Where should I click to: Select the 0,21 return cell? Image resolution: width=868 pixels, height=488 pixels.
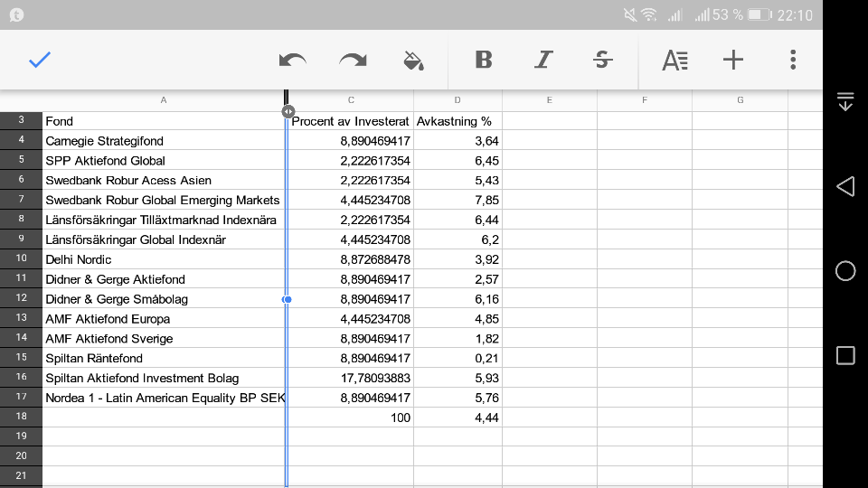458,359
